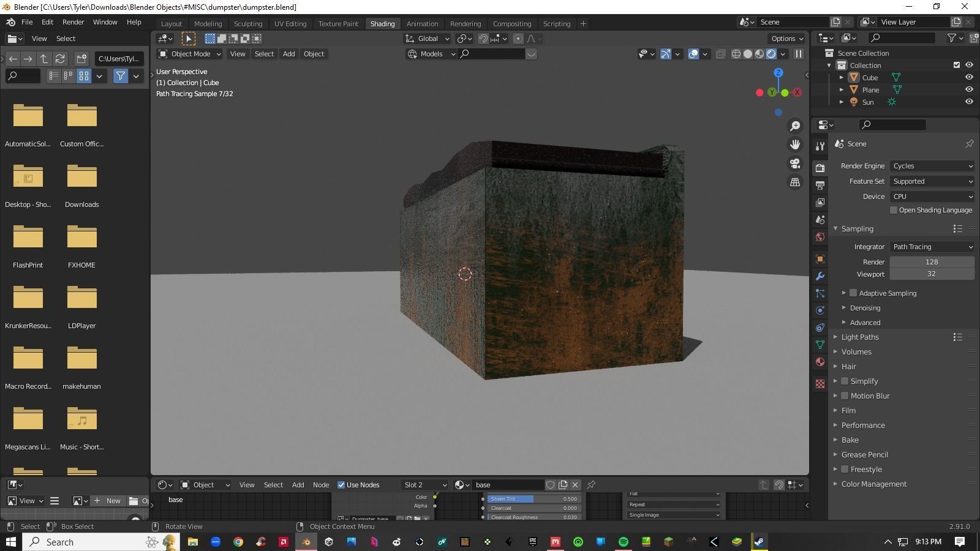Unlink the base material X icon

pyautogui.click(x=575, y=485)
